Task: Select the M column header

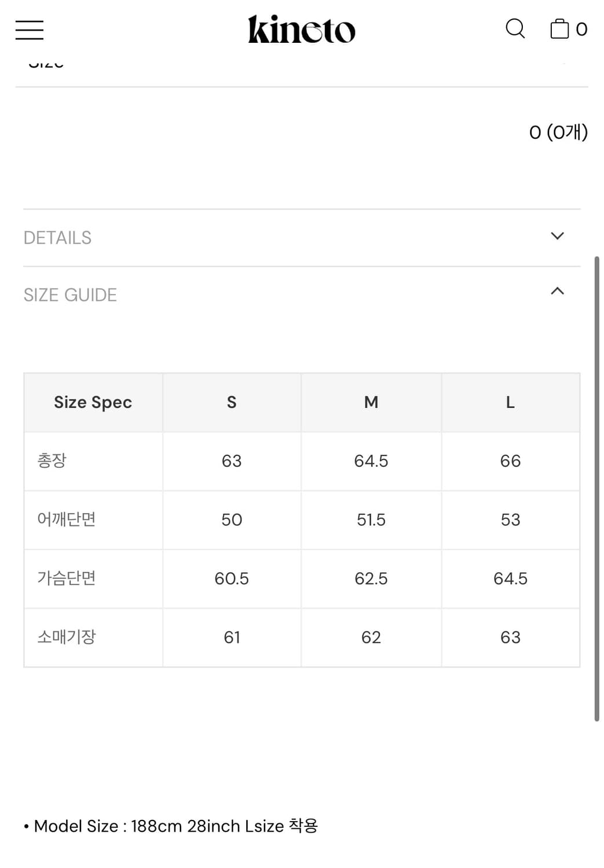Action: click(x=371, y=403)
